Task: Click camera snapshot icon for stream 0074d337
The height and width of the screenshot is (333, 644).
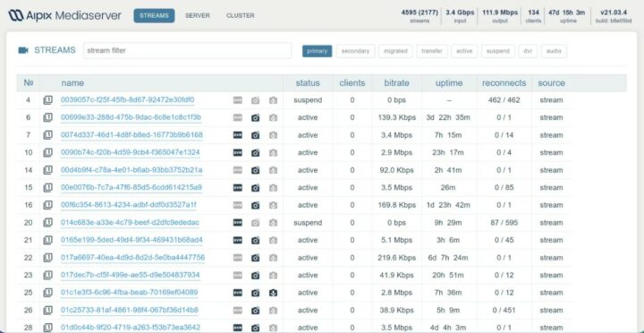Action: [x=256, y=135]
